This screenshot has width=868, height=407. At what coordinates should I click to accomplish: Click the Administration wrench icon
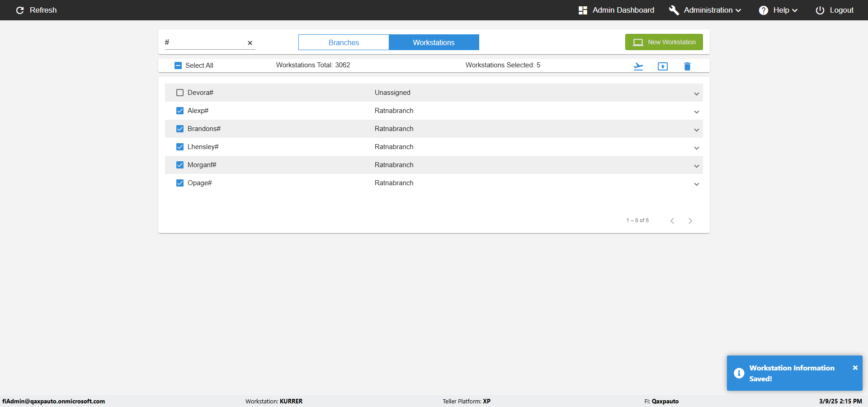click(x=674, y=10)
